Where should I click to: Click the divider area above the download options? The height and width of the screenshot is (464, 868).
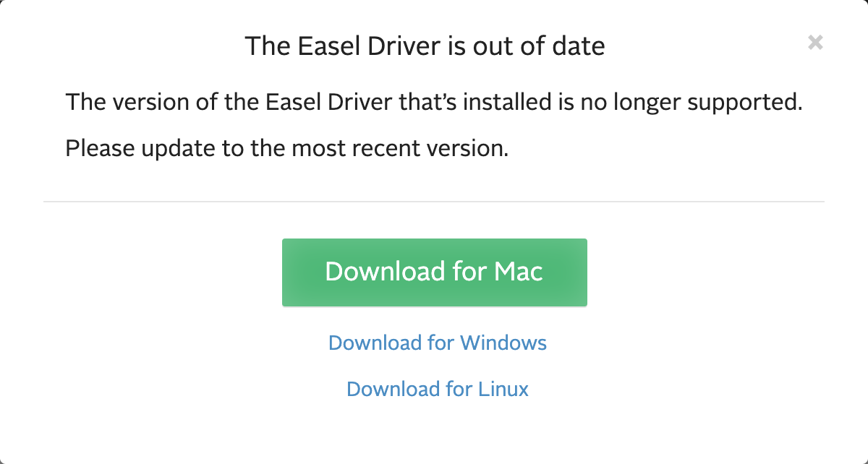click(x=434, y=200)
